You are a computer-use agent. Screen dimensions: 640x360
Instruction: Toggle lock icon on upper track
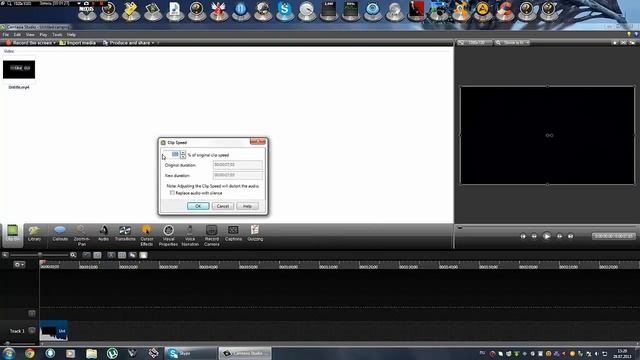pos(32,313)
